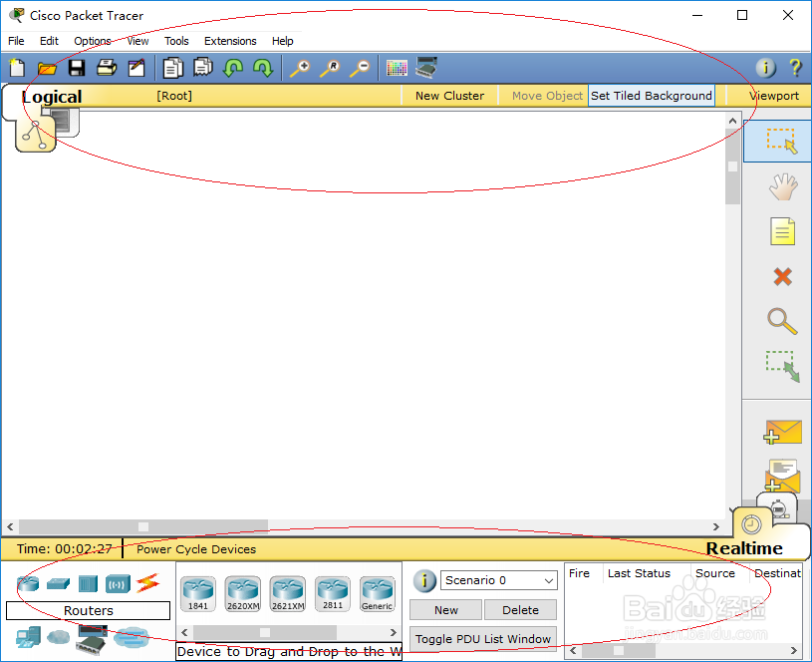The width and height of the screenshot is (812, 662).
Task: Select the Multiuser Connection icon
Action: 132,638
